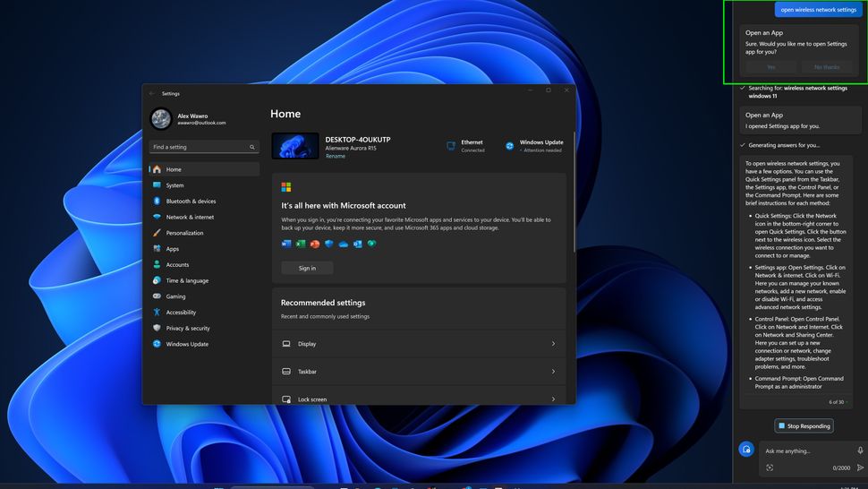Viewport: 868px width, 489px height.
Task: Click the PowerPoint app icon
Action: click(x=315, y=244)
